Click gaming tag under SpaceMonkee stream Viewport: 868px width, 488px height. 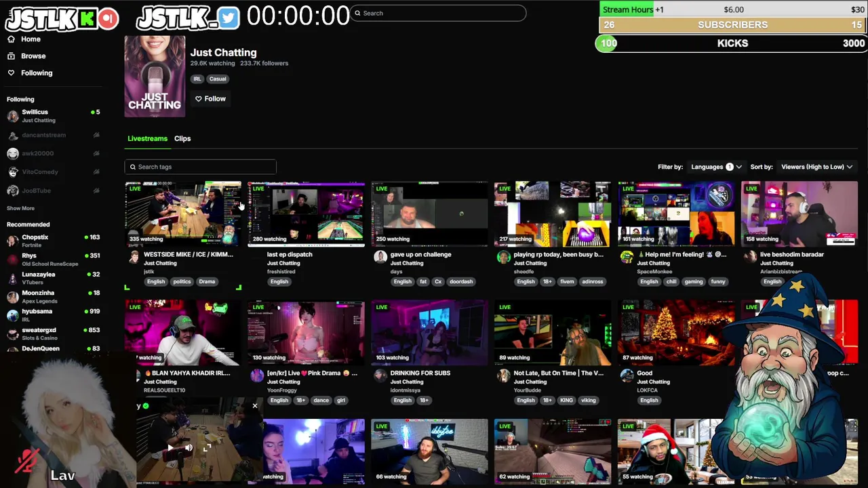click(694, 281)
